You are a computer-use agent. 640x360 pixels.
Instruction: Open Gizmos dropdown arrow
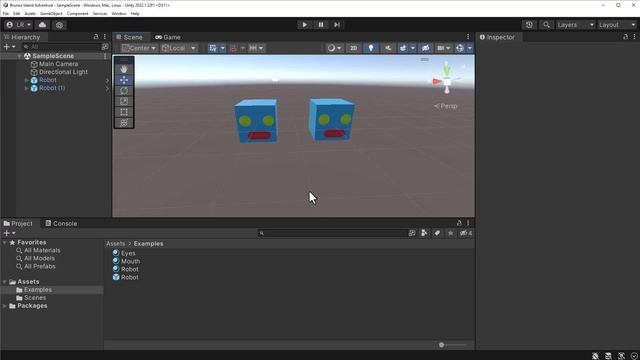click(470, 48)
